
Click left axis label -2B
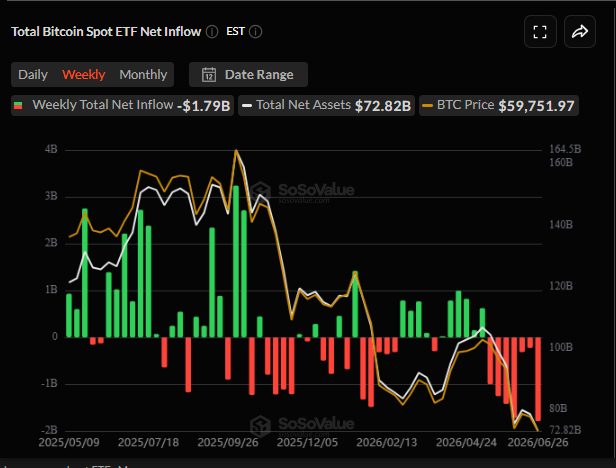click(49, 430)
